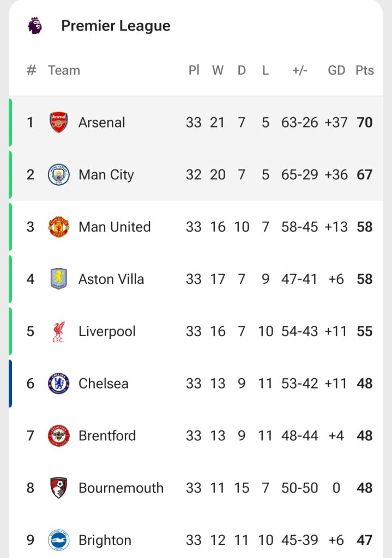The width and height of the screenshot is (392, 558).
Task: Select Chelsea's 48 points value
Action: tap(364, 384)
